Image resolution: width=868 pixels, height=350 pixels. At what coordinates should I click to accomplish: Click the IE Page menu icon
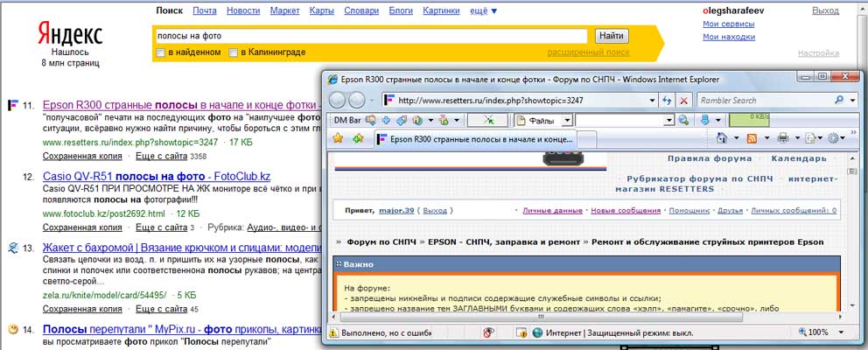[x=810, y=138]
